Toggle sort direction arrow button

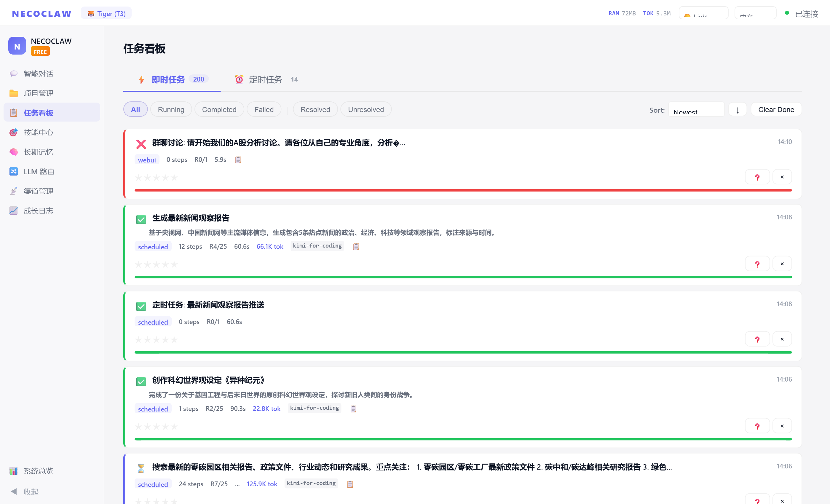coord(738,110)
